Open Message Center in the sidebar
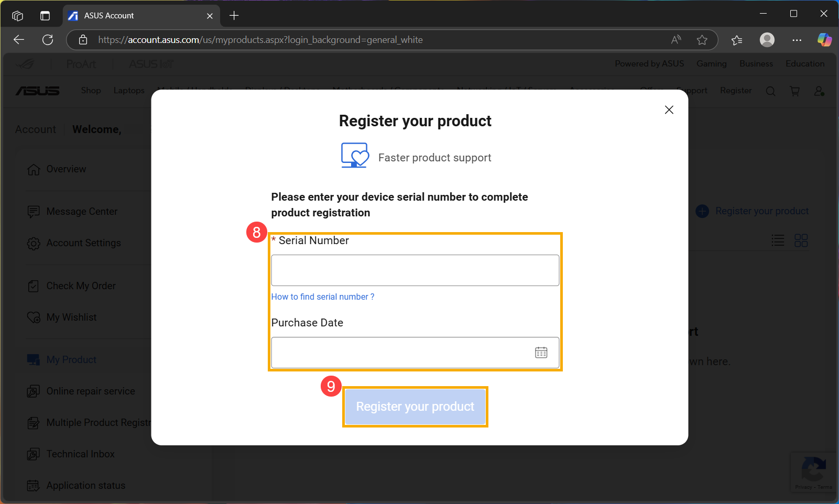The image size is (839, 504). tap(82, 212)
